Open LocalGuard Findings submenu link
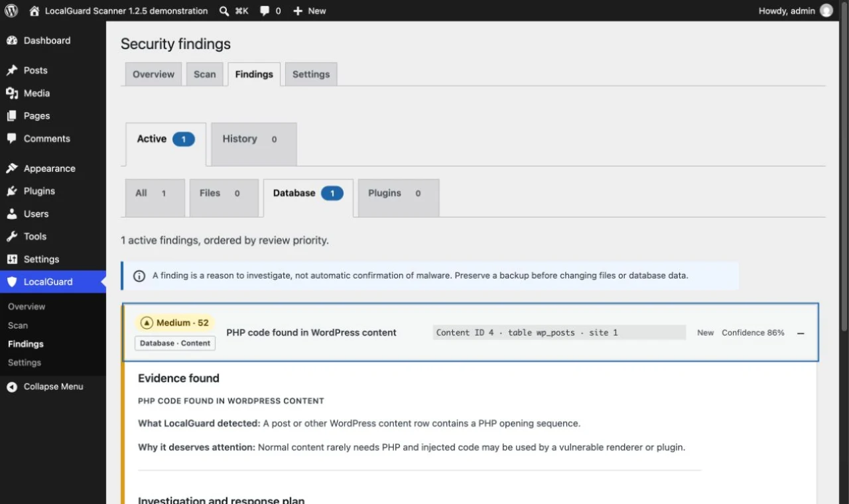This screenshot has width=849, height=504. click(26, 344)
